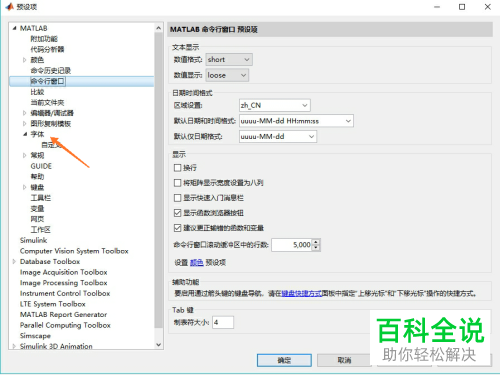This screenshot has height=375, width=500.
Task: Open the 数值显示 loose dropdown
Action: [227, 75]
